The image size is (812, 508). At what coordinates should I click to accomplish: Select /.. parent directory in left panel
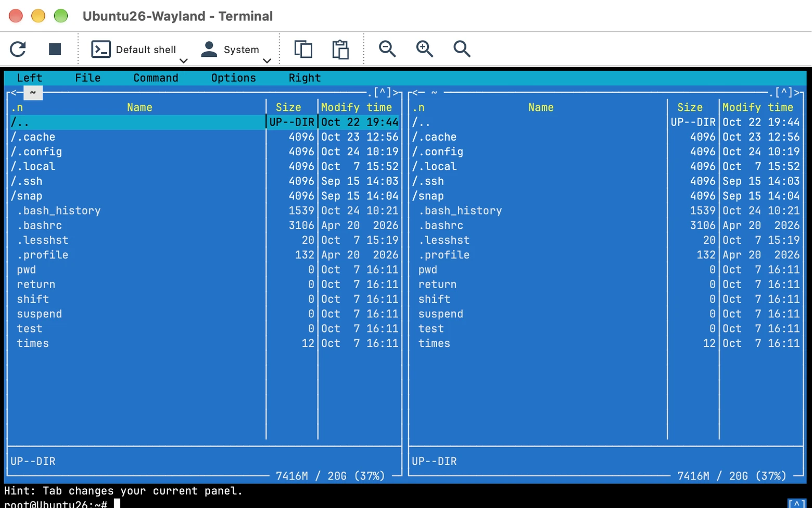pyautogui.click(x=204, y=122)
